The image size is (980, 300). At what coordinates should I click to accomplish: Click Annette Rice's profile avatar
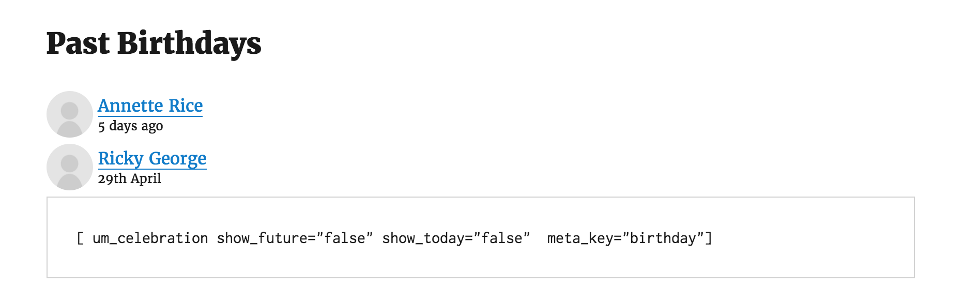[69, 114]
